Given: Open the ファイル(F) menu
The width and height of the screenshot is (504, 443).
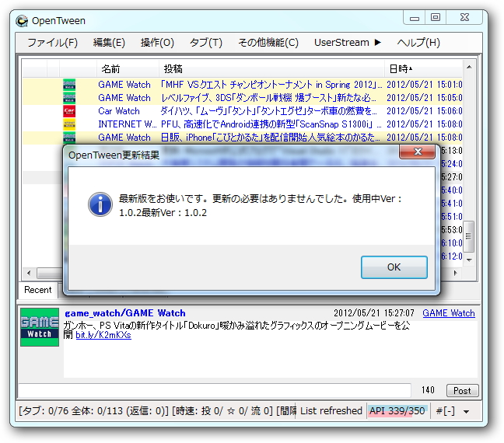Looking at the screenshot, I should pos(52,43).
